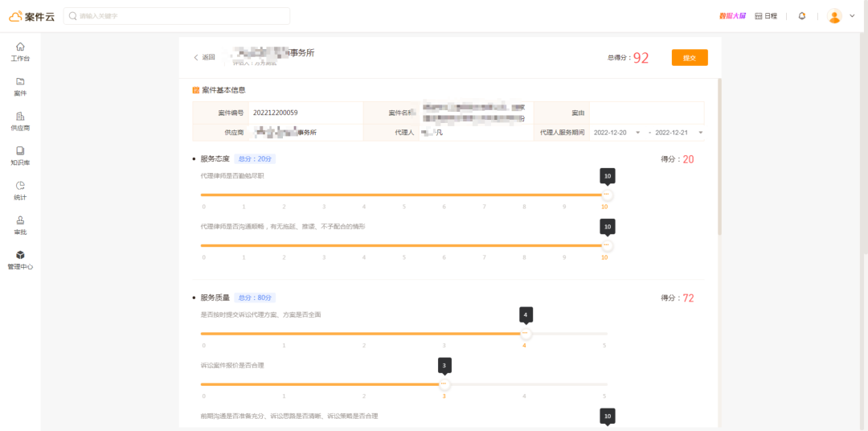Click the 服务态度 总分：20分 badge

click(x=255, y=159)
